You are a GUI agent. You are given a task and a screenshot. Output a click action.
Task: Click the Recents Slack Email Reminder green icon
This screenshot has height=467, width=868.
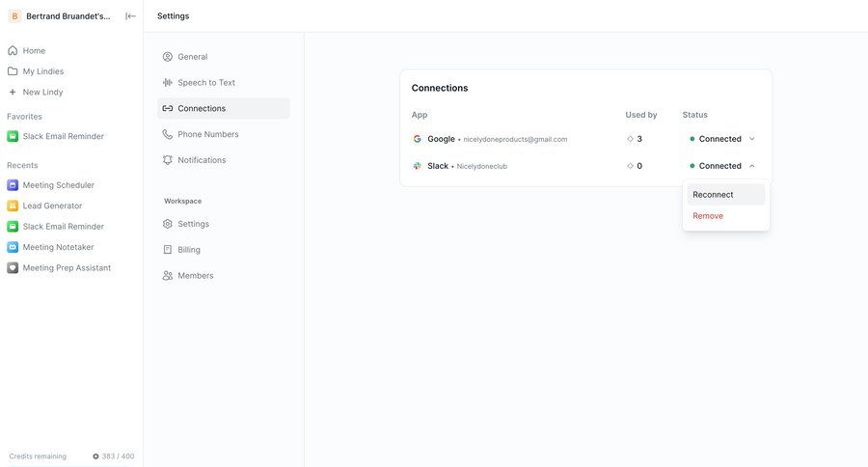[13, 226]
